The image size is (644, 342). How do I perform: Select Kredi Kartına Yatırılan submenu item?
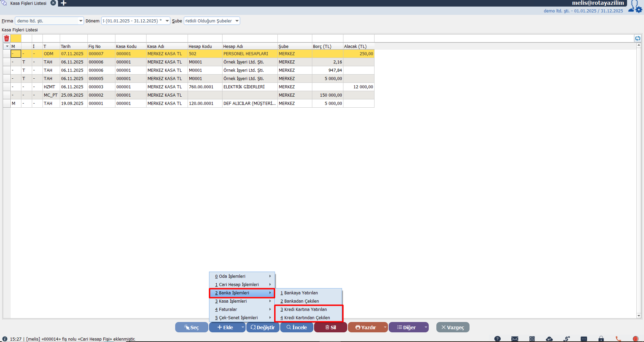pyautogui.click(x=305, y=310)
